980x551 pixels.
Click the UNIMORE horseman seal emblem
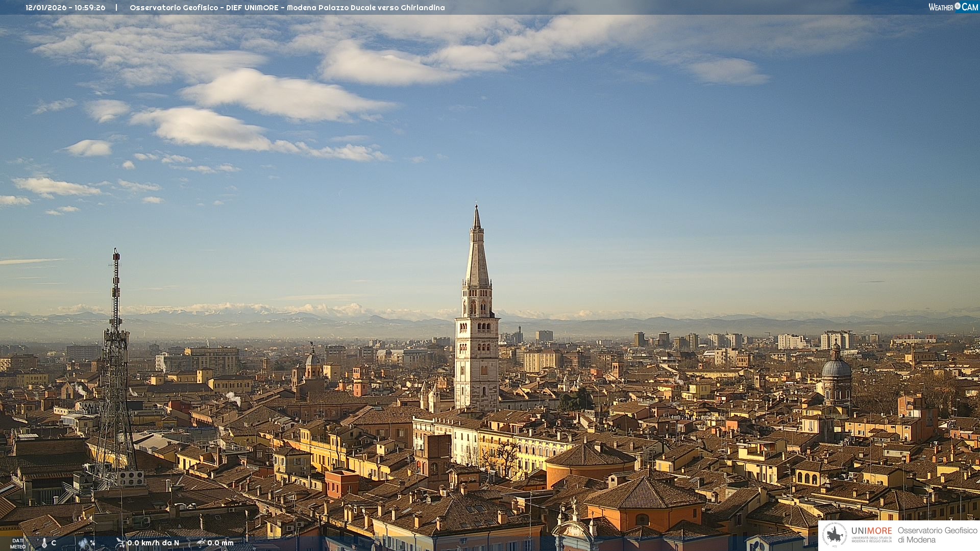click(835, 535)
